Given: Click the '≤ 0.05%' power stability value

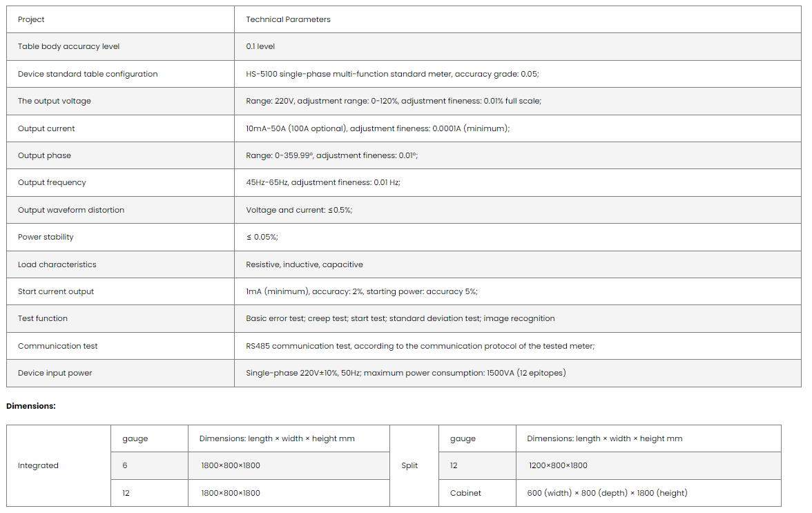Looking at the screenshot, I should click(x=262, y=237).
